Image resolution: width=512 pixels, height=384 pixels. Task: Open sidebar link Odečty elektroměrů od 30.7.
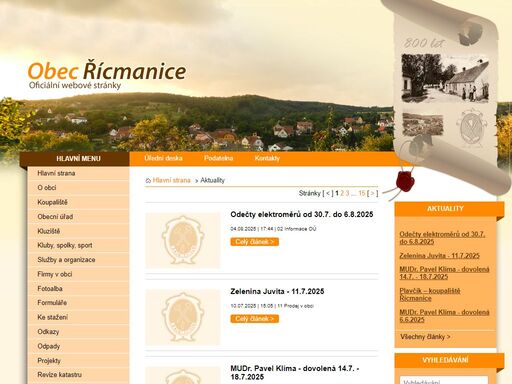[x=442, y=238]
